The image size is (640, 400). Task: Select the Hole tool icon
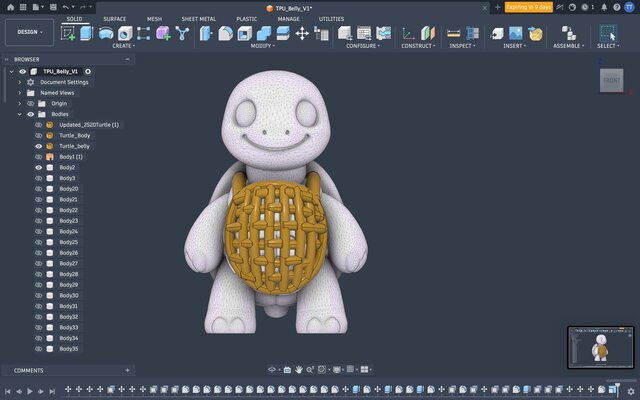pos(125,33)
